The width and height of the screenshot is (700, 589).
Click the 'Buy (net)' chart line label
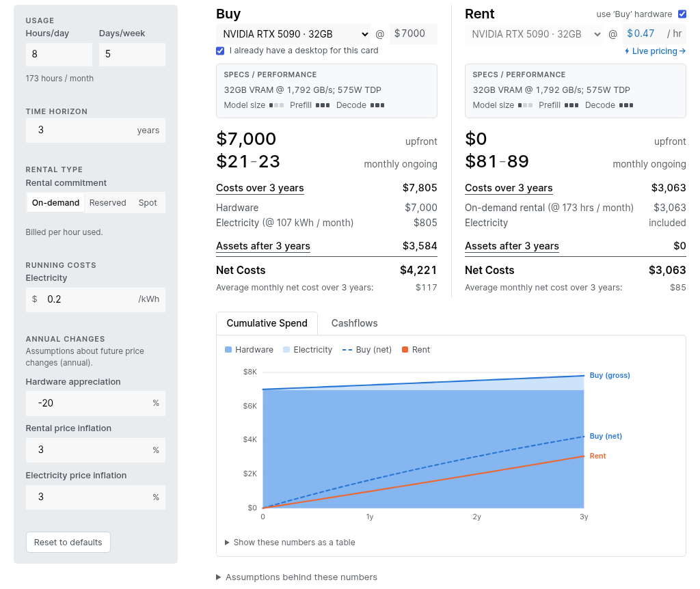(606, 436)
